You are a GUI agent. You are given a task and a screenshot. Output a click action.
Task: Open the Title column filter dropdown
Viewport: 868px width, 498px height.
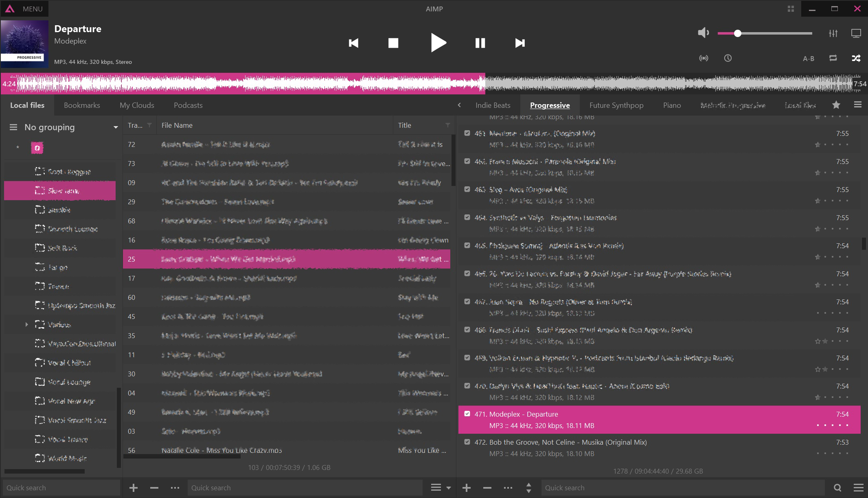[x=447, y=125]
